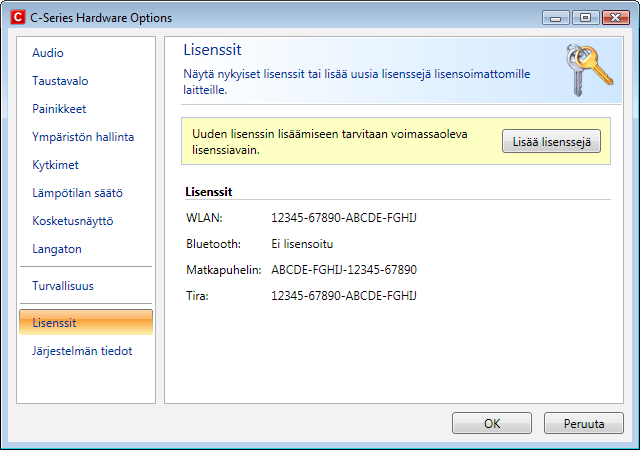Image resolution: width=640 pixels, height=450 pixels.
Task: Open Järjestelmän tiedot page
Action: tap(82, 351)
